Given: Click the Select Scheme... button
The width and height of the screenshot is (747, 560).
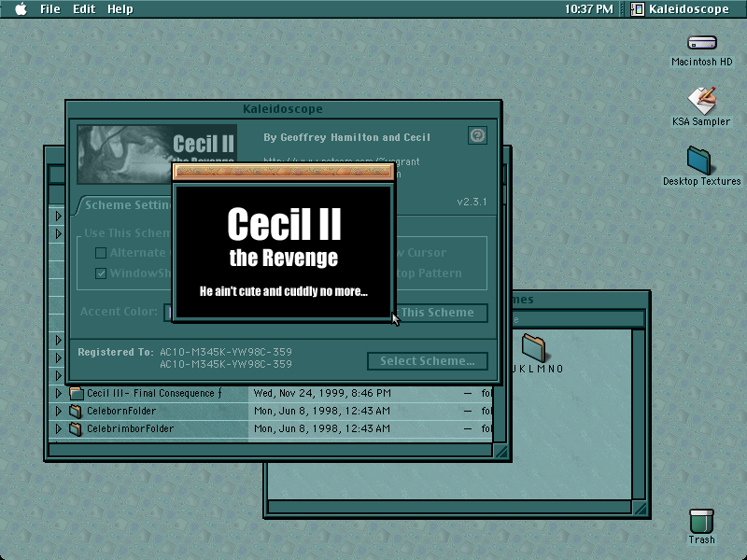Looking at the screenshot, I should tap(428, 361).
